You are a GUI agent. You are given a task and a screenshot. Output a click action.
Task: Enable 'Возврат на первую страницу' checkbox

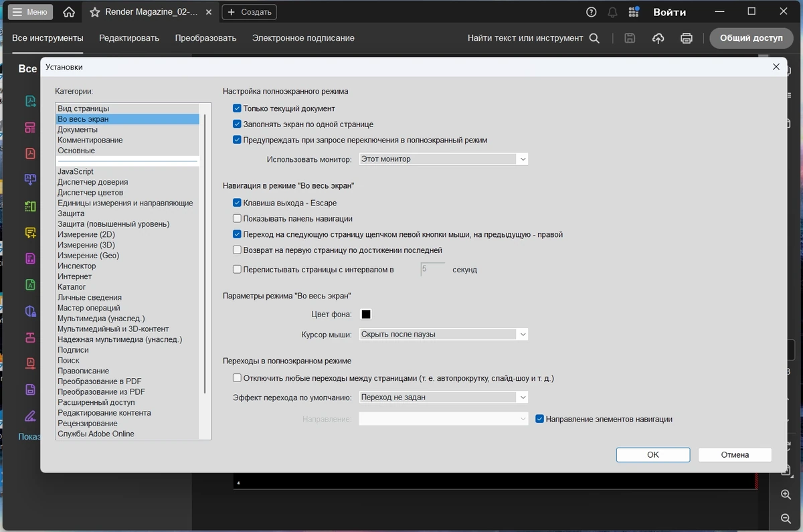pos(237,250)
